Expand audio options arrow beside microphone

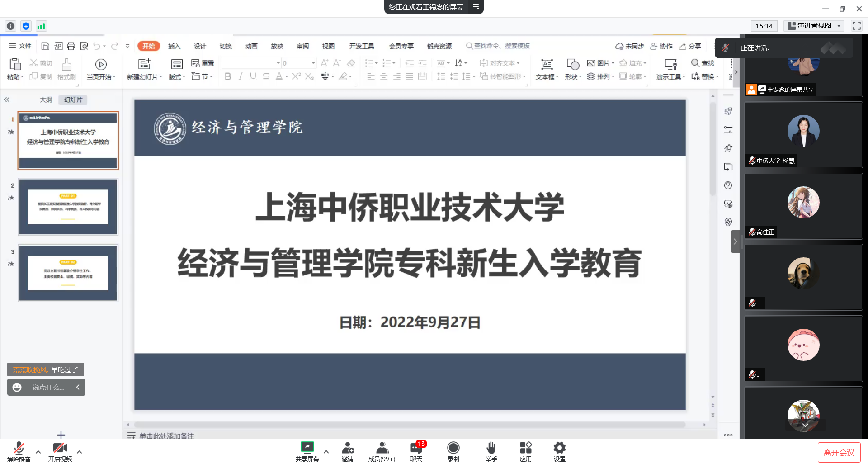38,451
